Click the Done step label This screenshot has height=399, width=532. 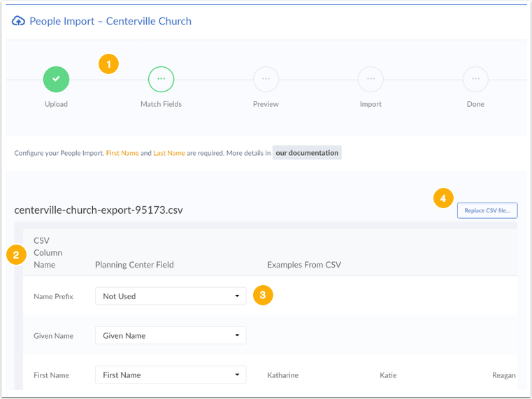click(475, 104)
